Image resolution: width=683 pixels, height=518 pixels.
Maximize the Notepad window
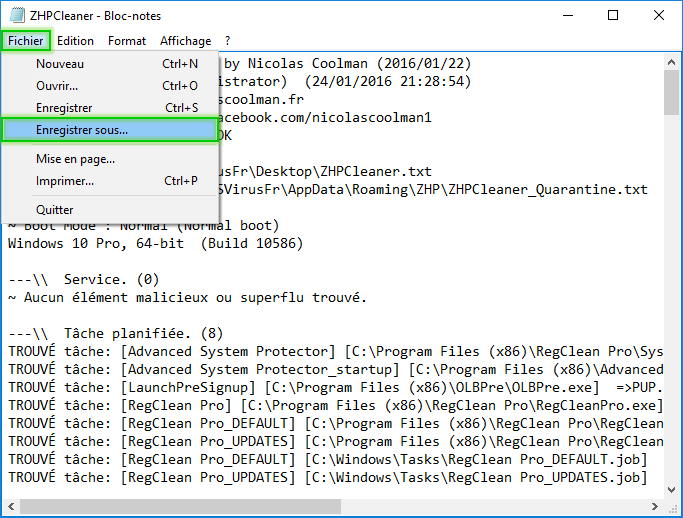tap(613, 16)
